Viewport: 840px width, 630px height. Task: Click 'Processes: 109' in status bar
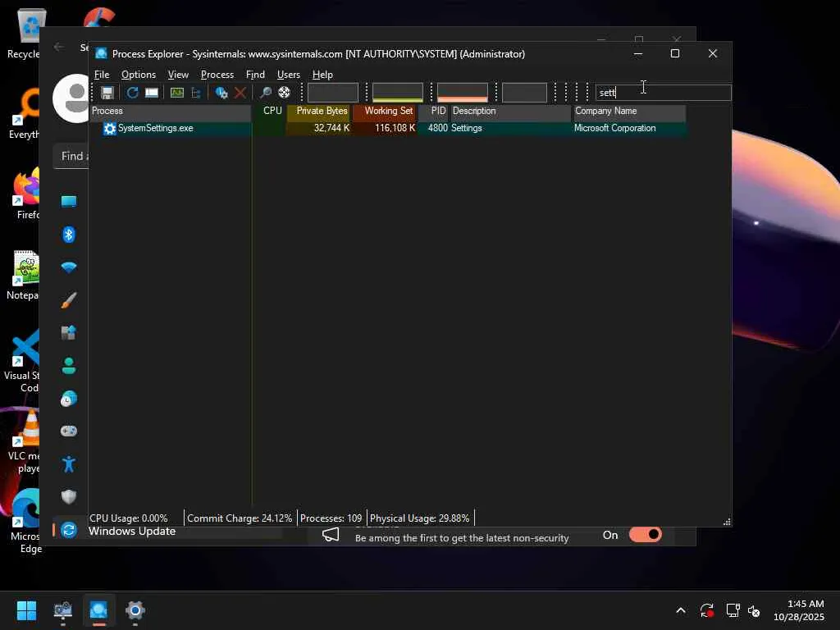pos(331,518)
